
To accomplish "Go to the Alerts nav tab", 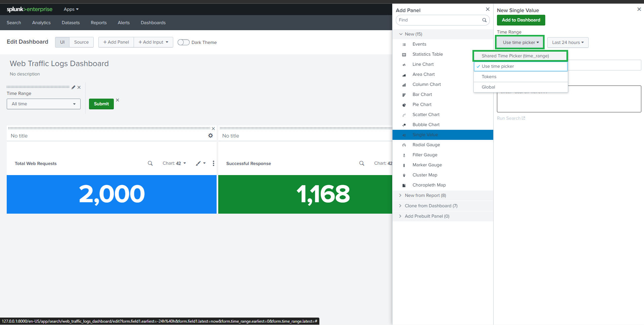I will tap(124, 22).
